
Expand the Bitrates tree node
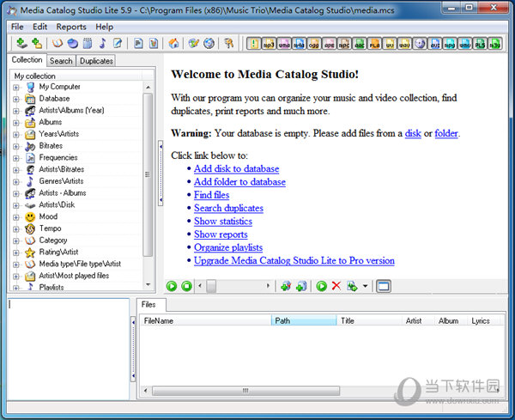tap(15, 147)
